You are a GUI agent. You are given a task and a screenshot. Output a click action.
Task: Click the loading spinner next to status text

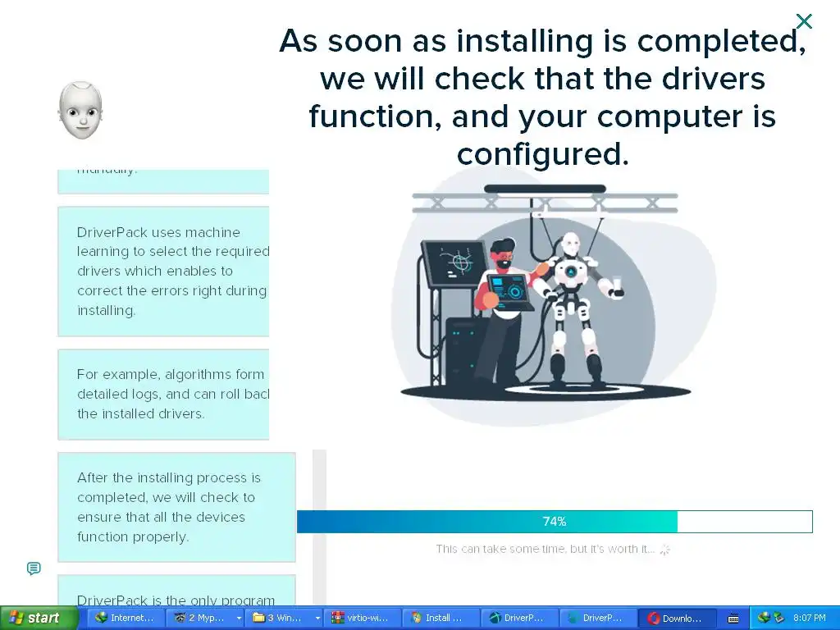(664, 549)
